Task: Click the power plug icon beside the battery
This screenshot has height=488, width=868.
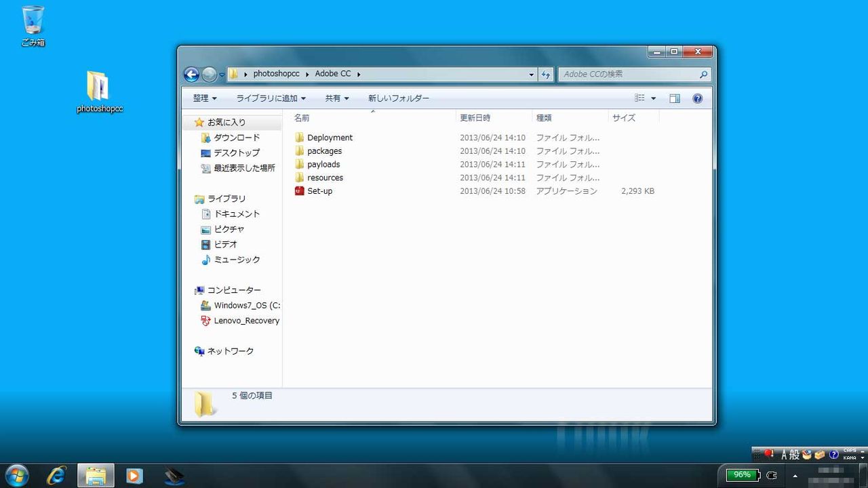Action: coord(772,475)
